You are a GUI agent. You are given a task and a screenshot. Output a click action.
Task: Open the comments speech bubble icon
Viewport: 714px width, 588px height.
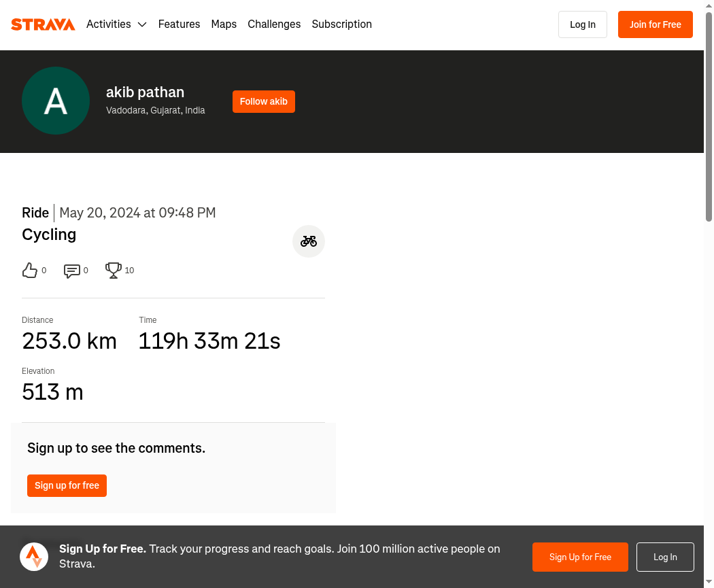(72, 271)
